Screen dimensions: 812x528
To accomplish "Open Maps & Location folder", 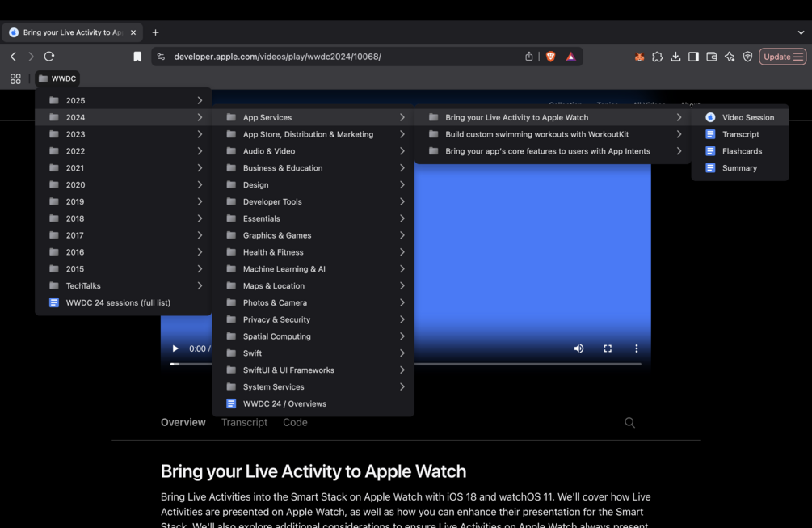I will click(313, 286).
